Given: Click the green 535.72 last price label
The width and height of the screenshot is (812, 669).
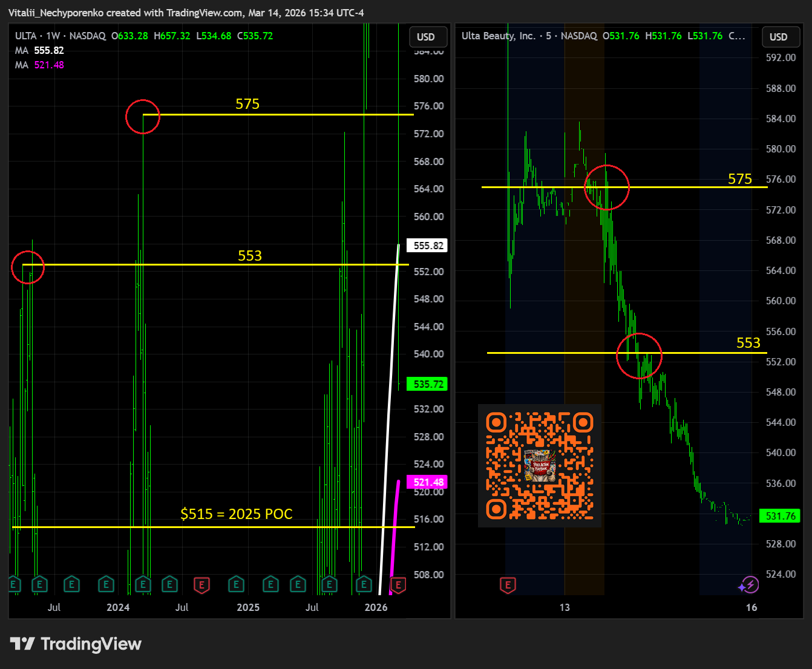Looking at the screenshot, I should 428,384.
